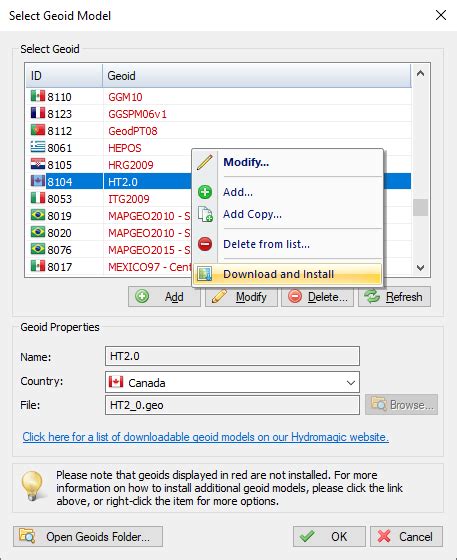Click the geoid list scrollbar thumb
Screen dimensions: 457x560
(421, 207)
